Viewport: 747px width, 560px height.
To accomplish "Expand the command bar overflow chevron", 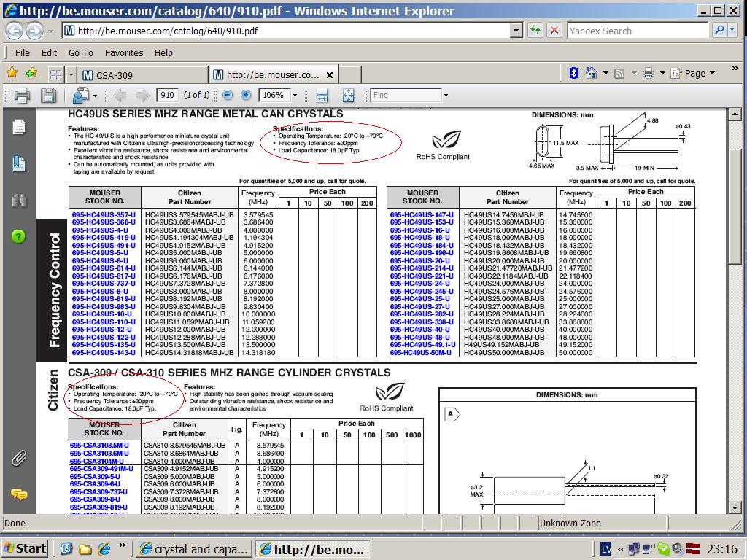I will point(735,69).
